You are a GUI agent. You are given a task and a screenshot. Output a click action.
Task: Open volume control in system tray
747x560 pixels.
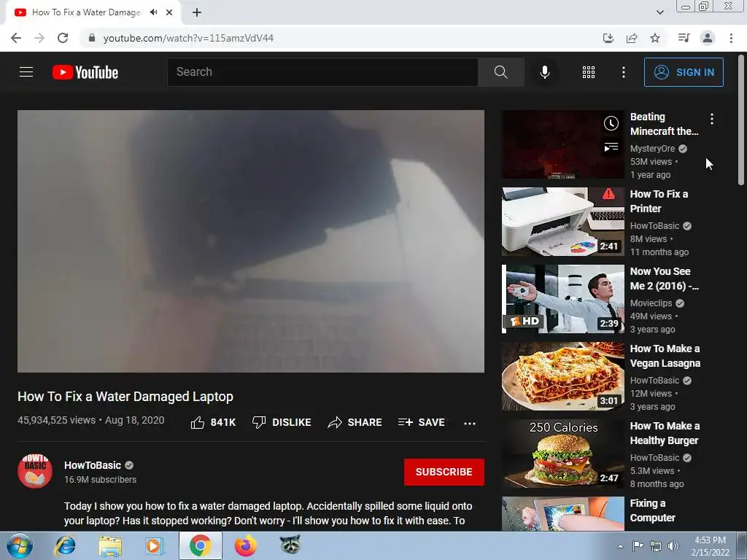(x=673, y=546)
